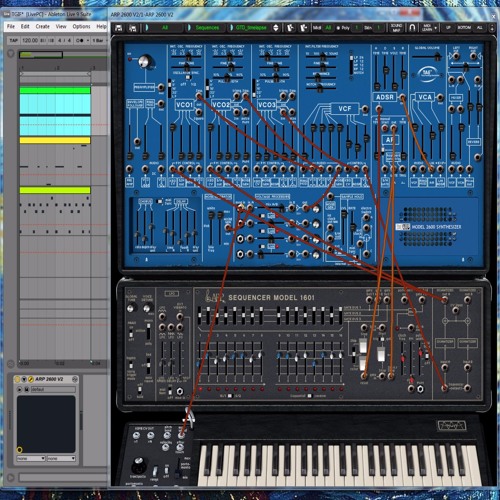Click the ALL view button

[x=480, y=28]
